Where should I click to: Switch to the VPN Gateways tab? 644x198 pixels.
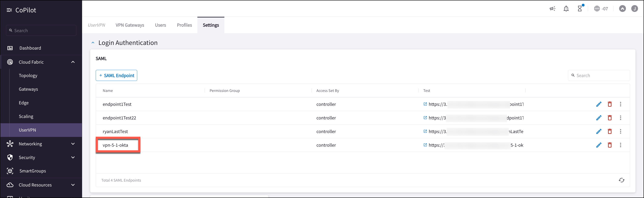coord(130,25)
